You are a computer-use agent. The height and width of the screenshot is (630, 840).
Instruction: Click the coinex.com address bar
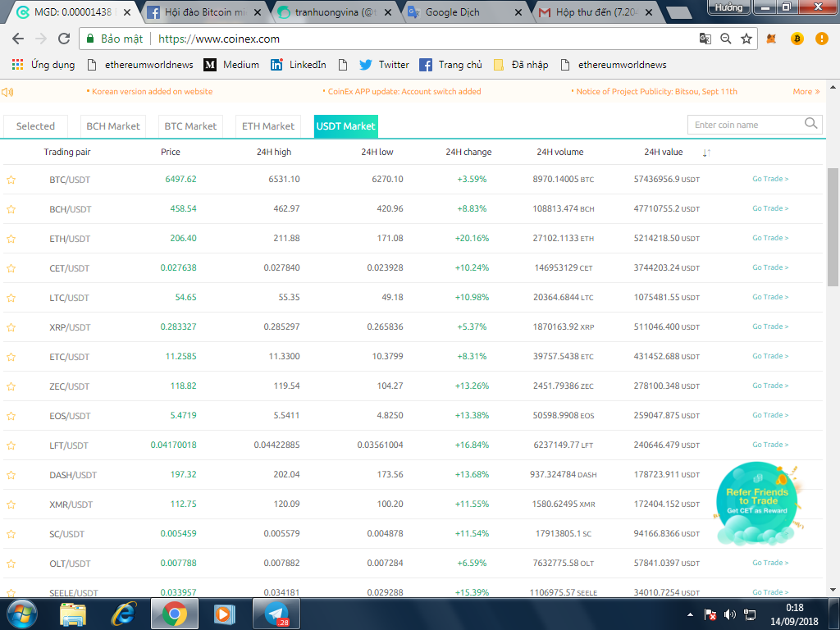(x=418, y=39)
